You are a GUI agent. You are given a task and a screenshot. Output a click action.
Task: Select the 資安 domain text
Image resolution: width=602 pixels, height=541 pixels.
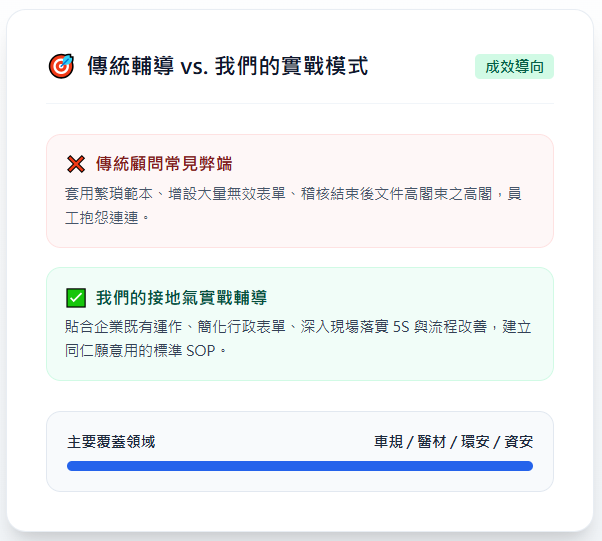pos(518,442)
